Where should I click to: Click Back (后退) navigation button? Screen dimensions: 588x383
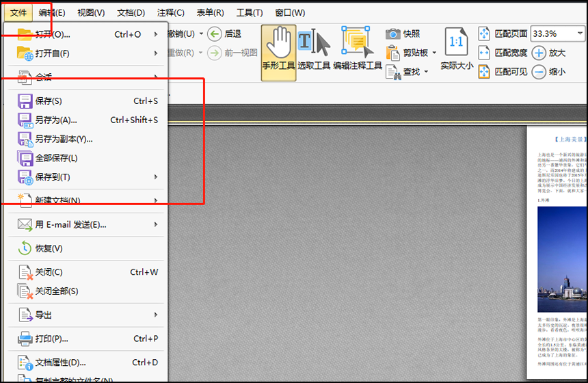pyautogui.click(x=225, y=34)
